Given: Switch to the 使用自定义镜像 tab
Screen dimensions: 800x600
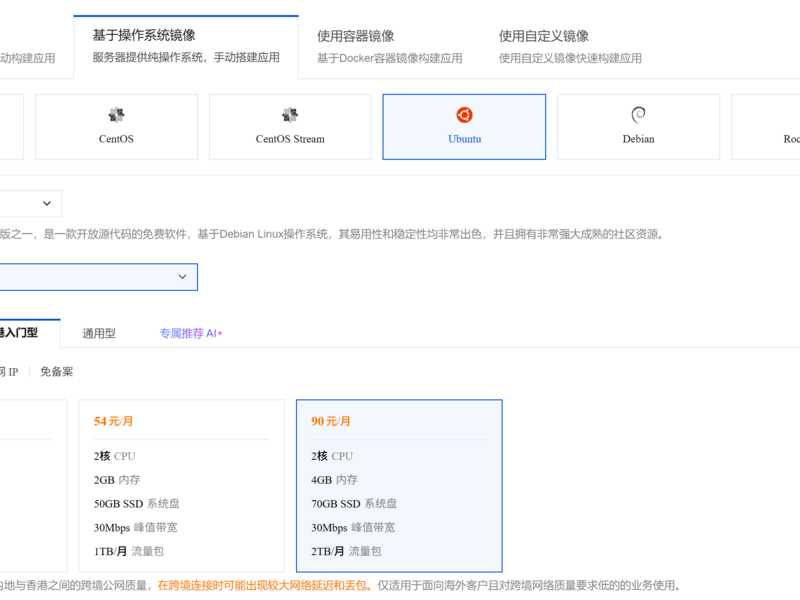Looking at the screenshot, I should pos(570,47).
